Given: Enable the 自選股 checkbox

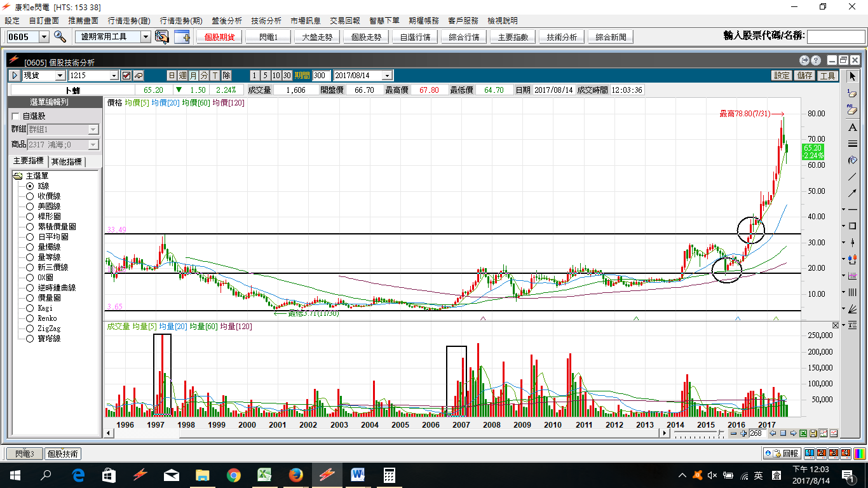Looking at the screenshot, I should coord(16,116).
